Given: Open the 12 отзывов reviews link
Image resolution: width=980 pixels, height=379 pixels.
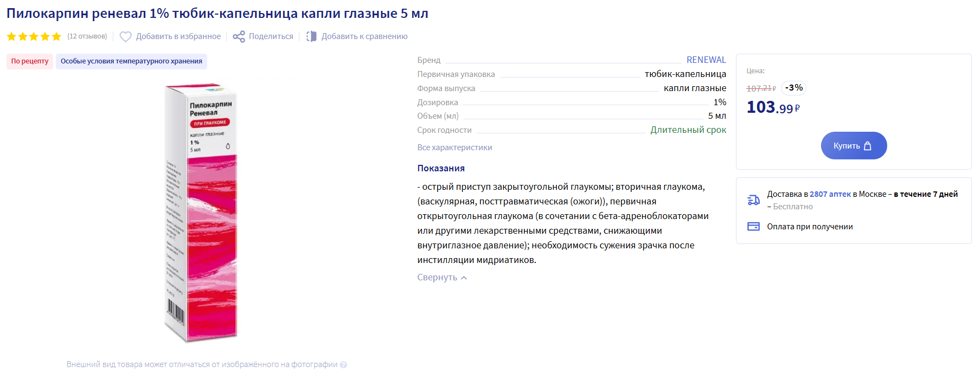Looking at the screenshot, I should tap(87, 36).
